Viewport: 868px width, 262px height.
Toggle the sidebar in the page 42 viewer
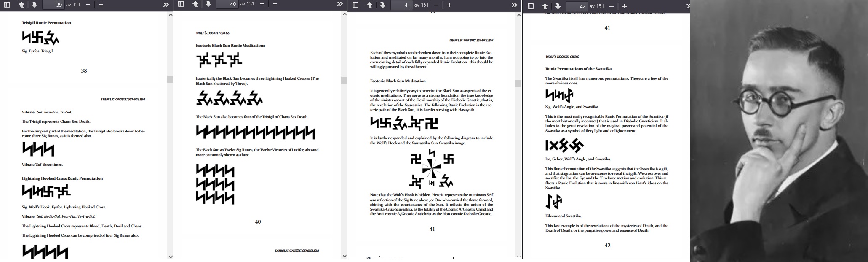click(531, 6)
